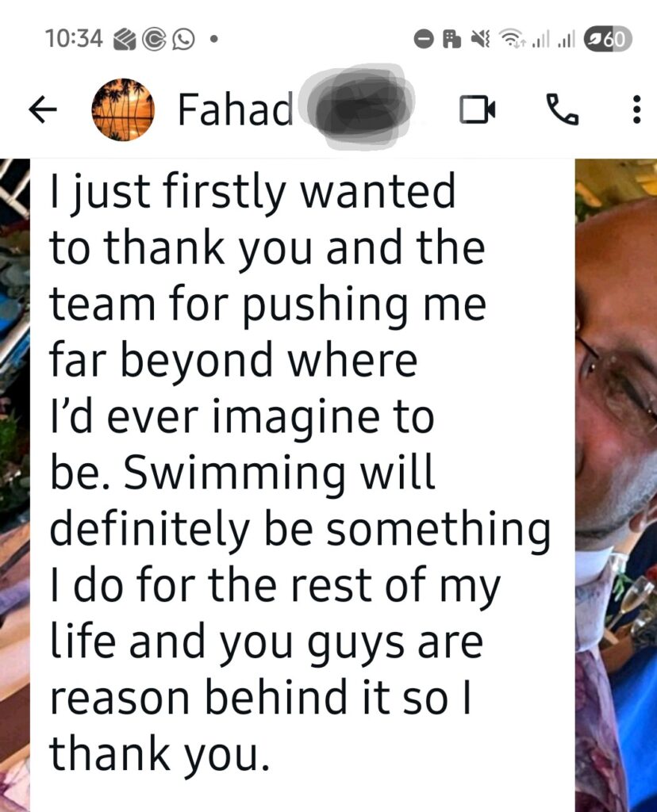Start a voice call using phone icon
Image resolution: width=657 pixels, height=812 pixels.
point(563,111)
